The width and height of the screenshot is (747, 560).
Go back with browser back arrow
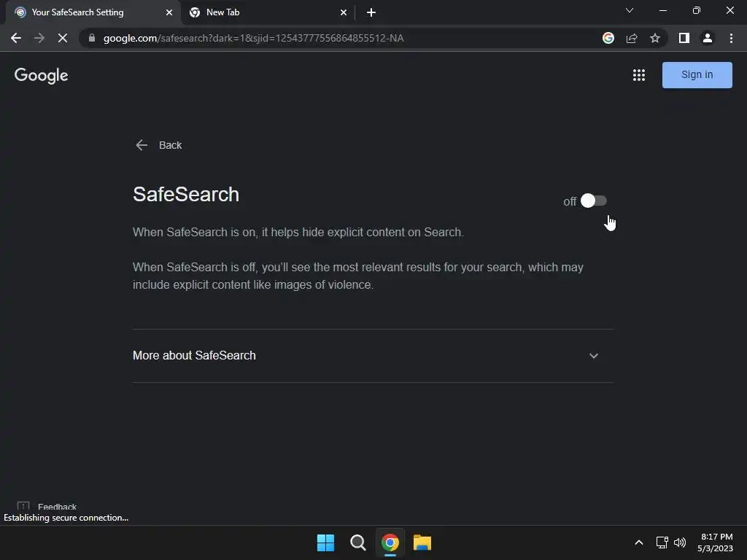click(16, 38)
